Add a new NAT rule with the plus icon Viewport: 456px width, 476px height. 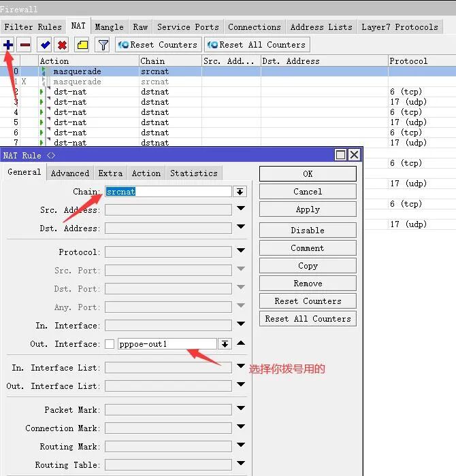[8, 45]
